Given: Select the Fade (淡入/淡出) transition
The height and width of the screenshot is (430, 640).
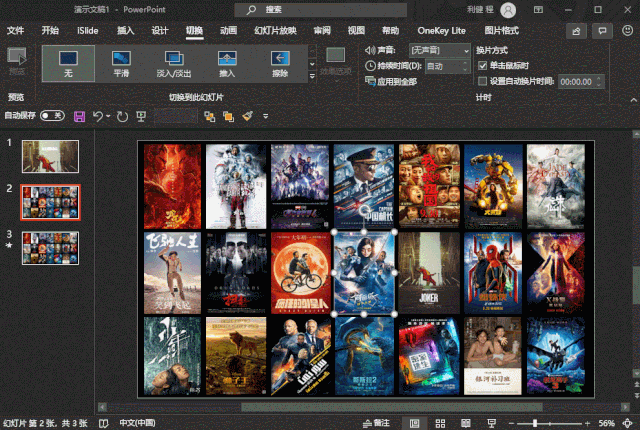Looking at the screenshot, I should (174, 64).
